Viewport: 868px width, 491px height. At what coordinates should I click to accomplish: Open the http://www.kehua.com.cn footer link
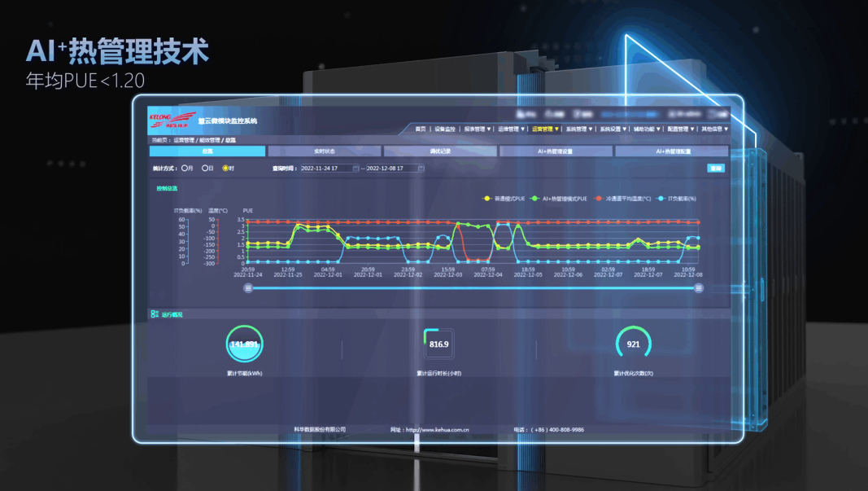tap(437, 429)
